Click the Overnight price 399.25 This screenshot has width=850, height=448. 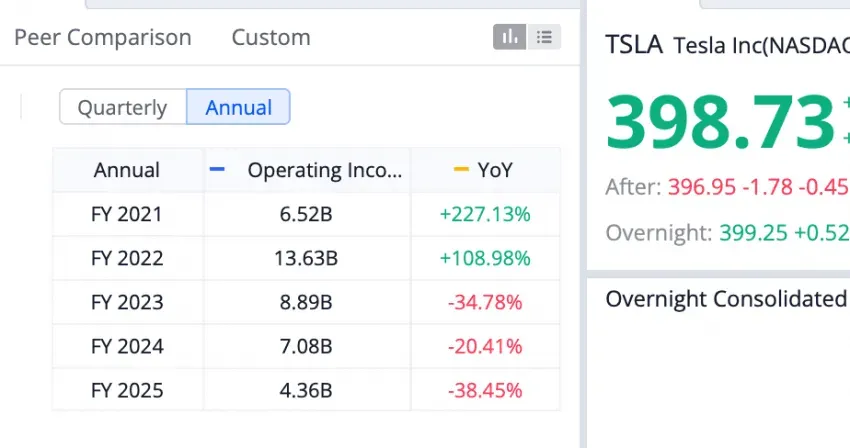click(753, 233)
